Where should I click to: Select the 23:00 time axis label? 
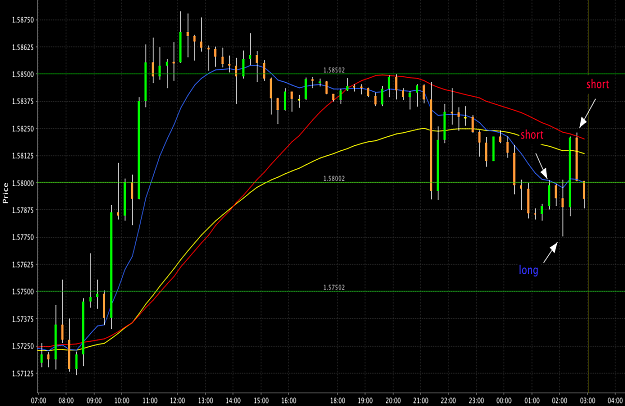click(476, 400)
